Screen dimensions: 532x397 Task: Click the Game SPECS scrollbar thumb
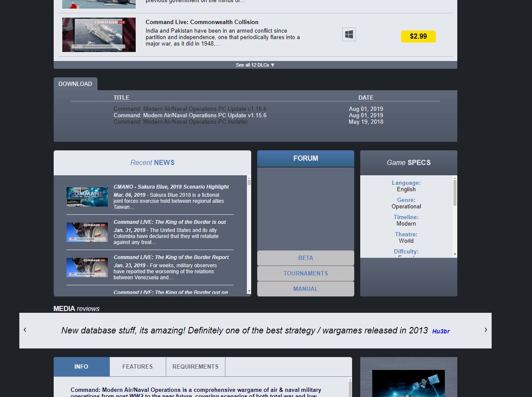pyautogui.click(x=455, y=193)
